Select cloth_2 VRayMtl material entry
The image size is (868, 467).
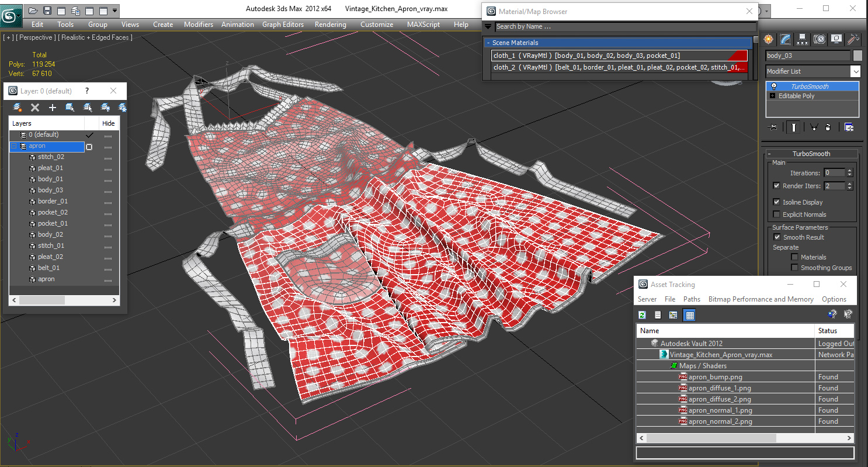(620, 67)
